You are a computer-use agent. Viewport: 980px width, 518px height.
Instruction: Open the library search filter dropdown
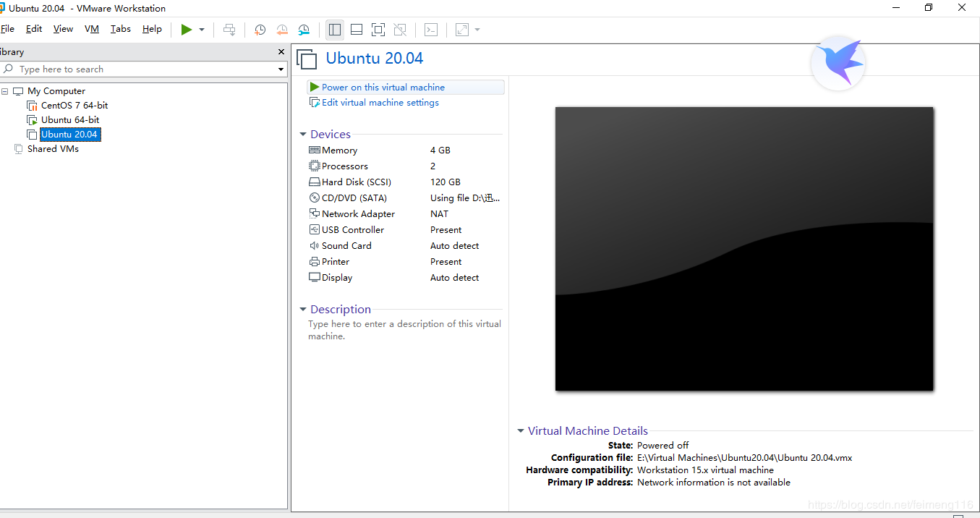pyautogui.click(x=281, y=69)
